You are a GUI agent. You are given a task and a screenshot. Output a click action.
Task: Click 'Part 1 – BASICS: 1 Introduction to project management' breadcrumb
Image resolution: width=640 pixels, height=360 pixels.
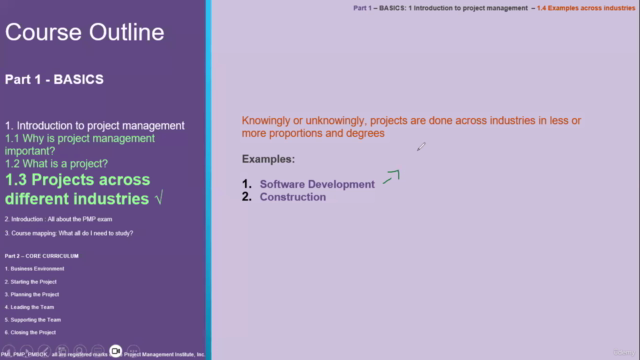click(440, 8)
